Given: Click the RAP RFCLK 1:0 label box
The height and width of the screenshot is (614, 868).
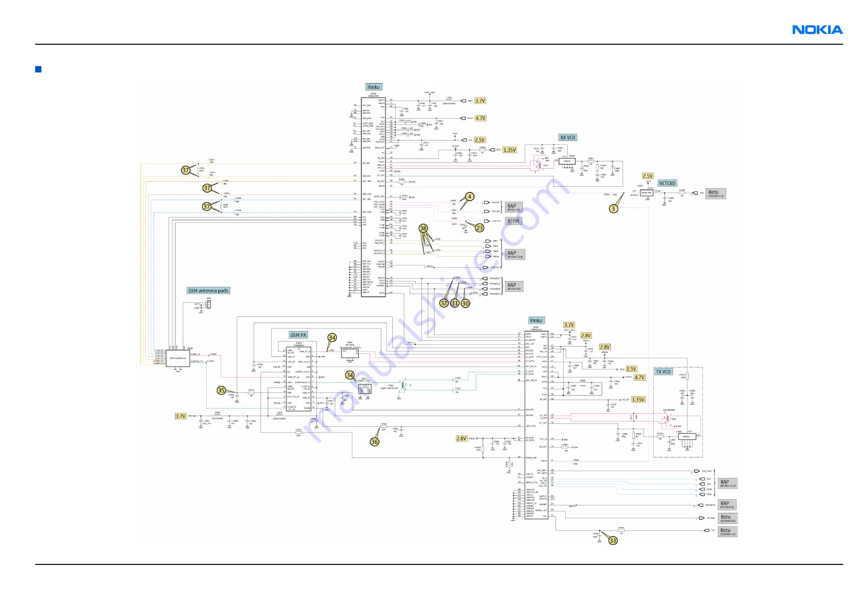Looking at the screenshot, I should tap(514, 208).
